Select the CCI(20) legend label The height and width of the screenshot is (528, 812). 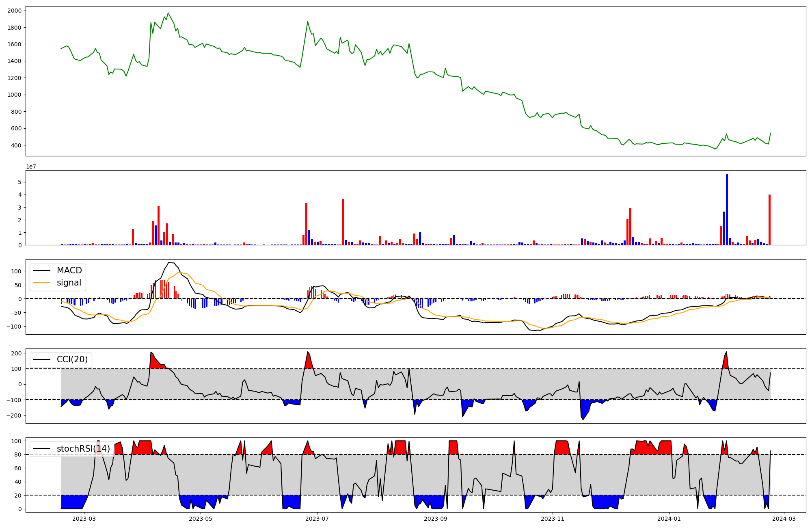click(73, 359)
